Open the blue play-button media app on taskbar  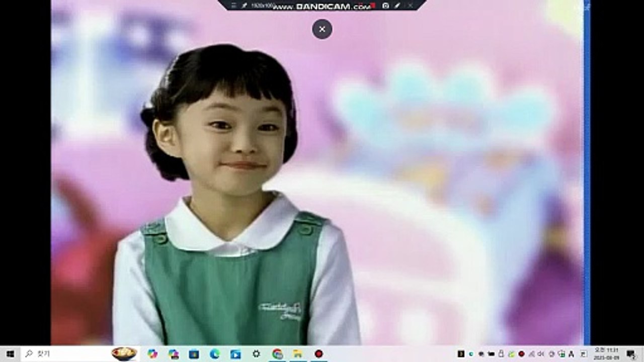pyautogui.click(x=235, y=354)
